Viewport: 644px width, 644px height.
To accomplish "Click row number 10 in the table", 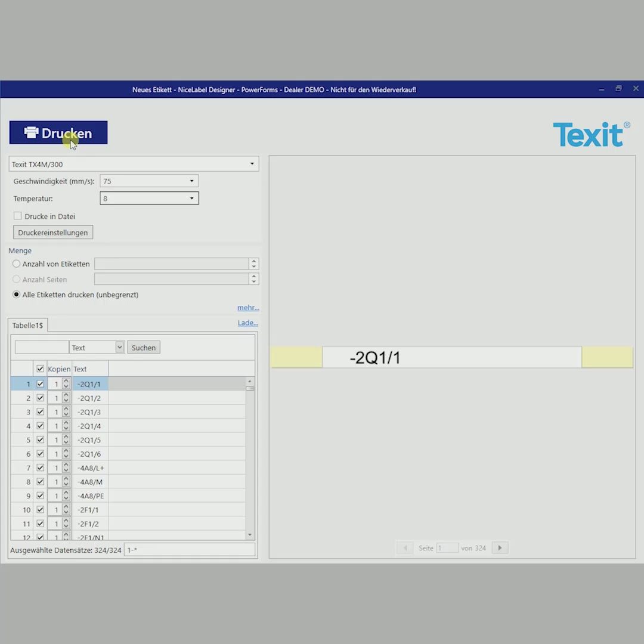I will point(22,509).
